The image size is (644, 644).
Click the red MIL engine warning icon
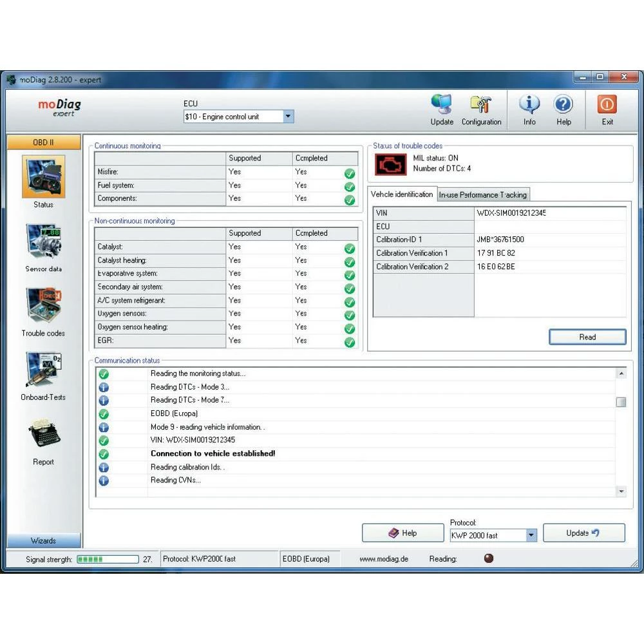coord(390,164)
